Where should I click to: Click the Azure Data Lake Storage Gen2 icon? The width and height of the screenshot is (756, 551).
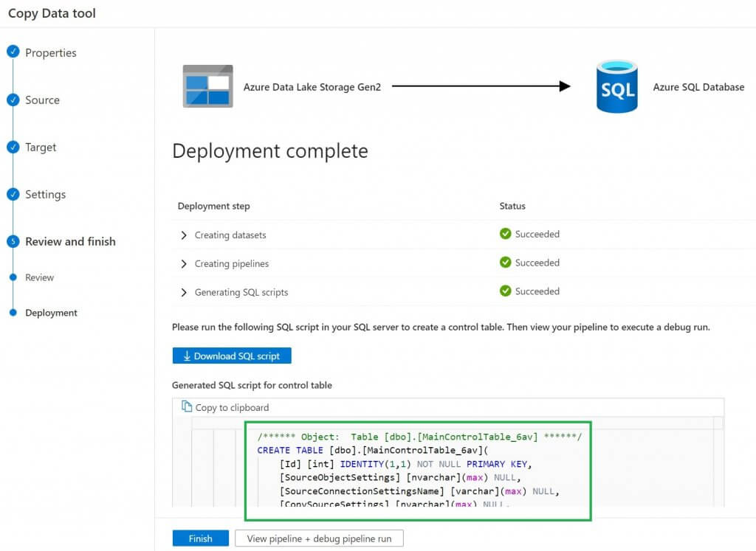[x=207, y=86]
